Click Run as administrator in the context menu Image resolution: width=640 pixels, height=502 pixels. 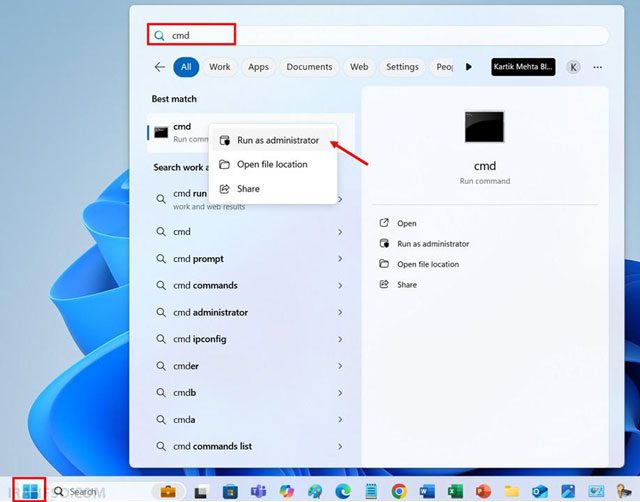(x=273, y=140)
